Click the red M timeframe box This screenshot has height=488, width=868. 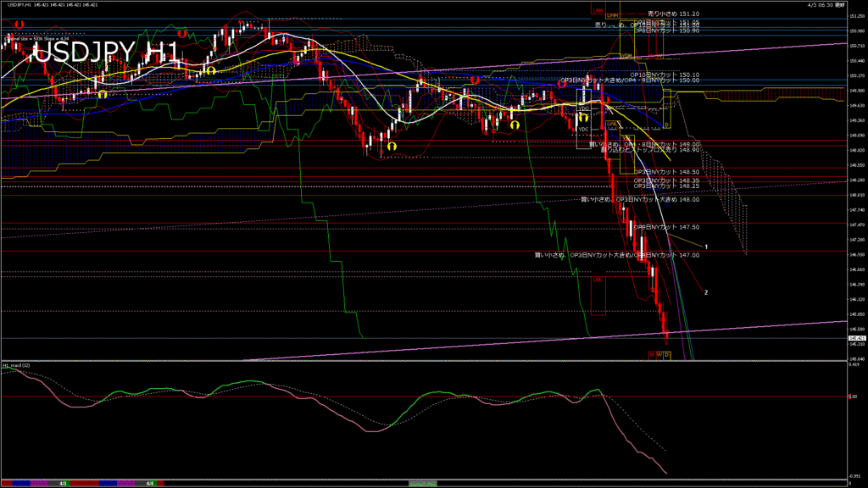[x=652, y=354]
